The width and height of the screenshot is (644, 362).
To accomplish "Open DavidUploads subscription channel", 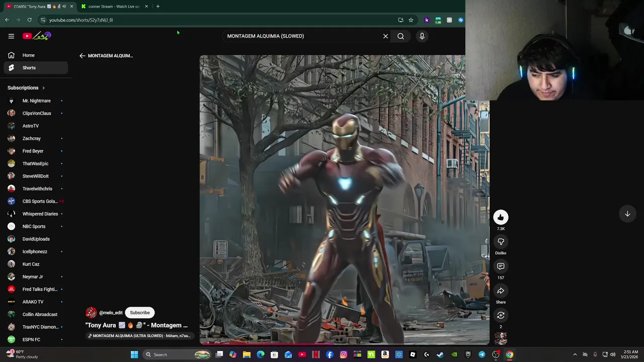I will 35,239.
